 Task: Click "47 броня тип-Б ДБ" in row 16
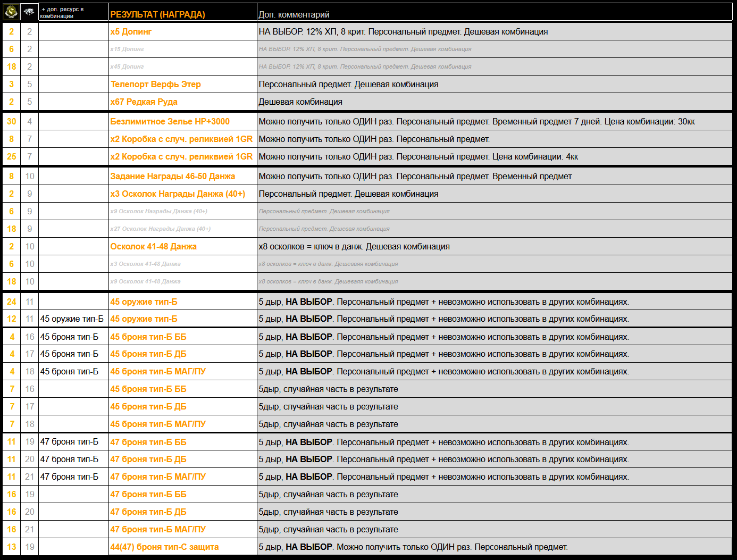[148, 512]
